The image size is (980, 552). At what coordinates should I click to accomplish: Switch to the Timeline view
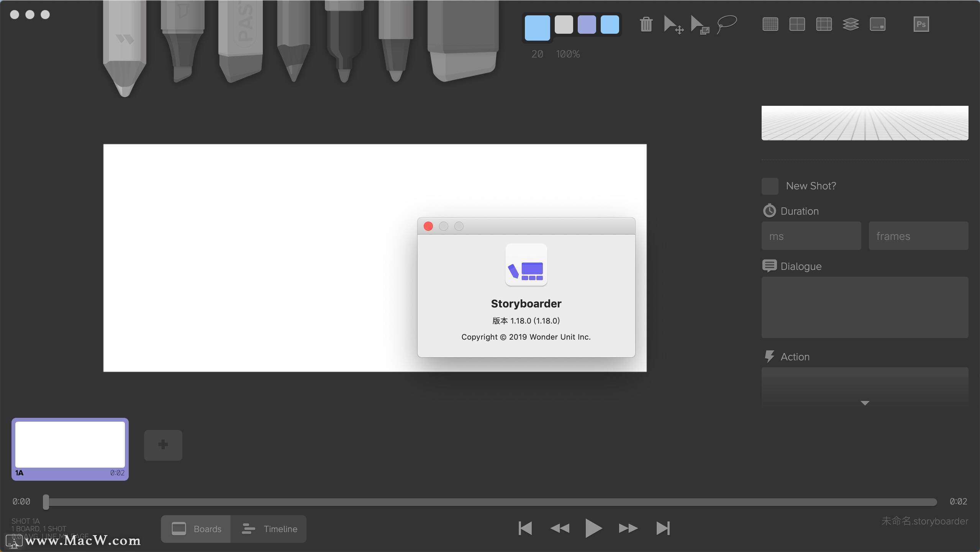[x=269, y=529]
